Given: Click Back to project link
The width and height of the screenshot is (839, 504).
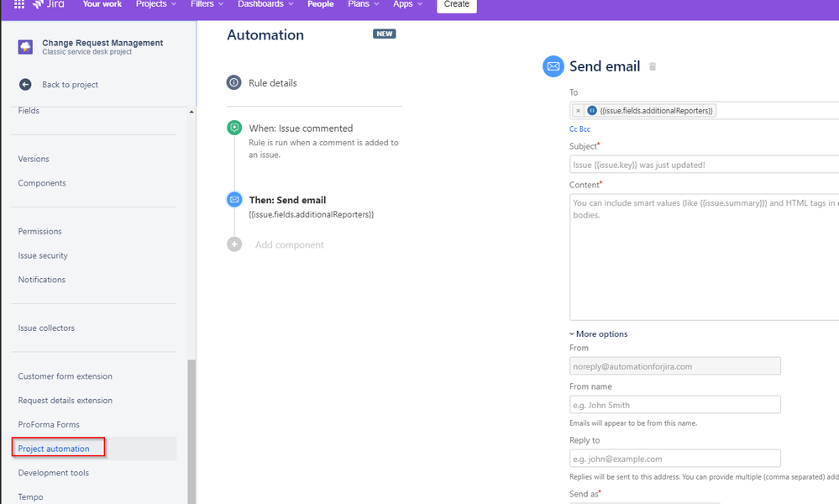Looking at the screenshot, I should pyautogui.click(x=70, y=85).
